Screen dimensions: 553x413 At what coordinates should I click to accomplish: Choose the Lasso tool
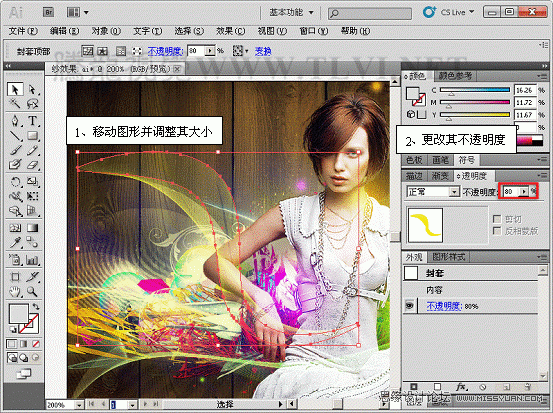[32, 104]
